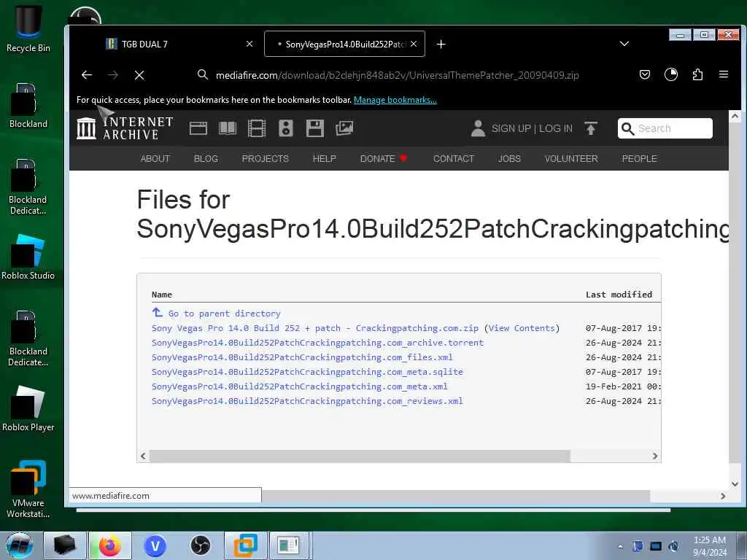Click the Firefox taskbar icon

pyautogui.click(x=110, y=545)
